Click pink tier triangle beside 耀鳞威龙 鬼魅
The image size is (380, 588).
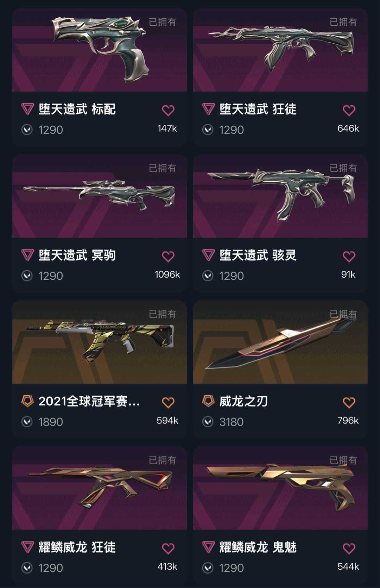(x=208, y=547)
